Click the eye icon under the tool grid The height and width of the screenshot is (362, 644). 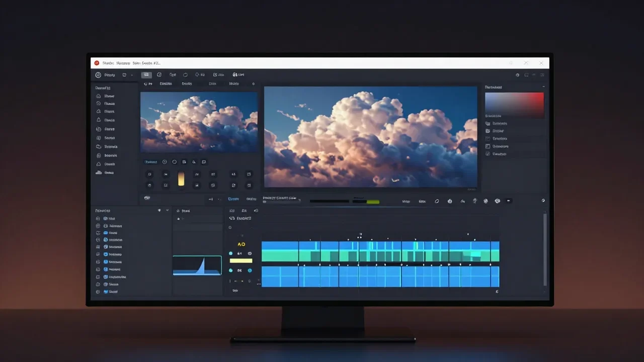147,198
